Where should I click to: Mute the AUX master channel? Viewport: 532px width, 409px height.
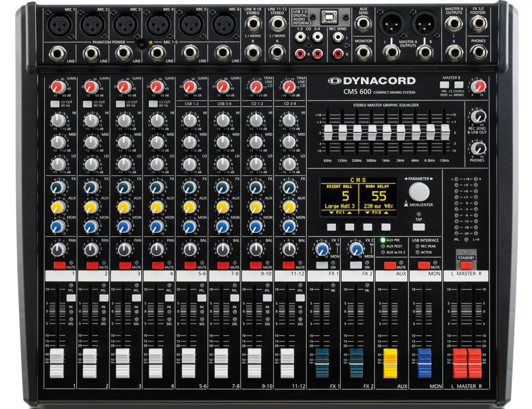pyautogui.click(x=390, y=265)
